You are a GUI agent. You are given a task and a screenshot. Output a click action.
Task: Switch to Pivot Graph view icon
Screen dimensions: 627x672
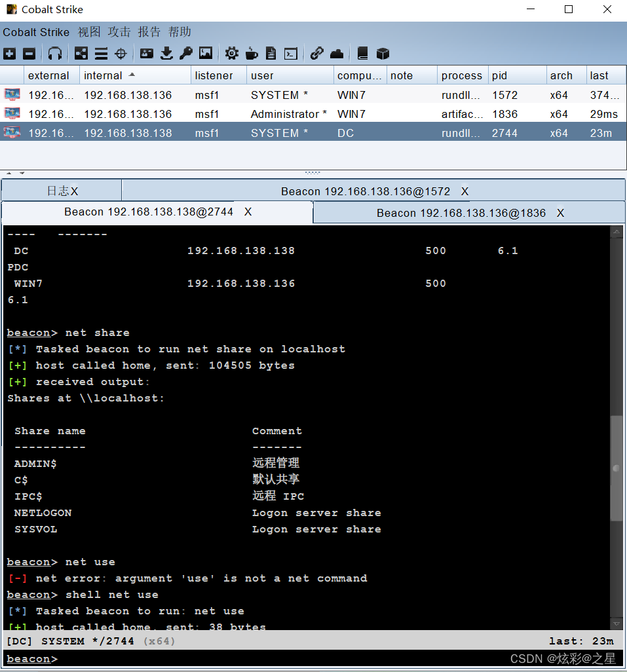coord(81,54)
